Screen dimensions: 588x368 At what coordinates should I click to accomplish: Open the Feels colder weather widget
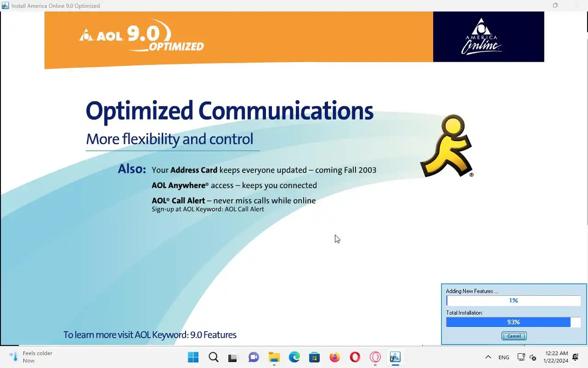[x=31, y=357]
